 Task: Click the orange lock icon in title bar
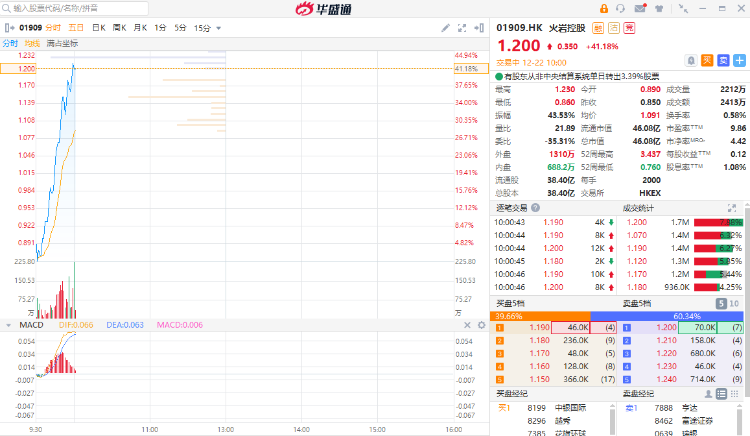click(x=603, y=8)
